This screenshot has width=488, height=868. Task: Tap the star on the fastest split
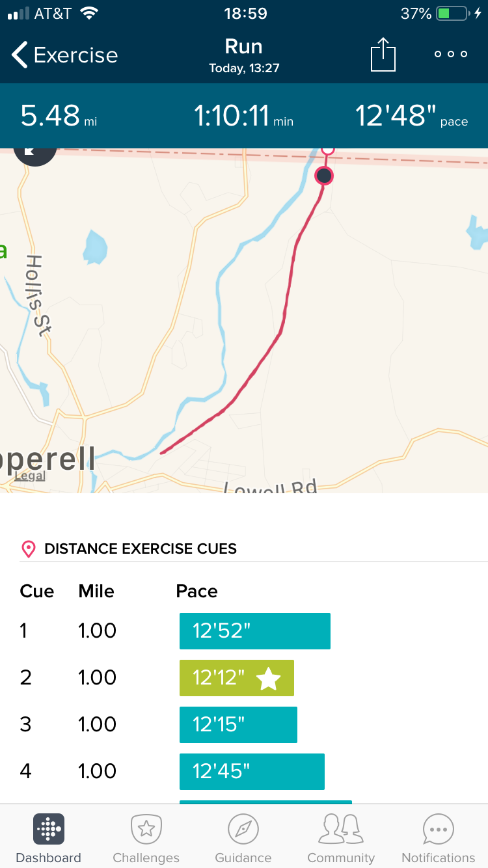(x=268, y=679)
